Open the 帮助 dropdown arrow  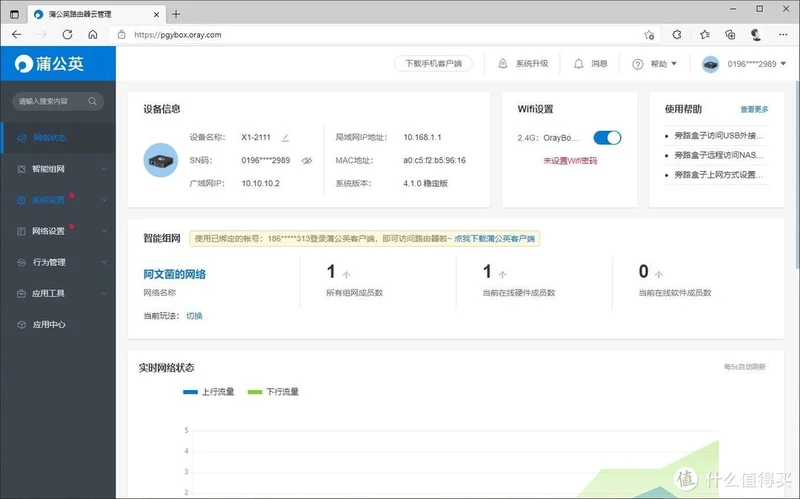point(674,64)
